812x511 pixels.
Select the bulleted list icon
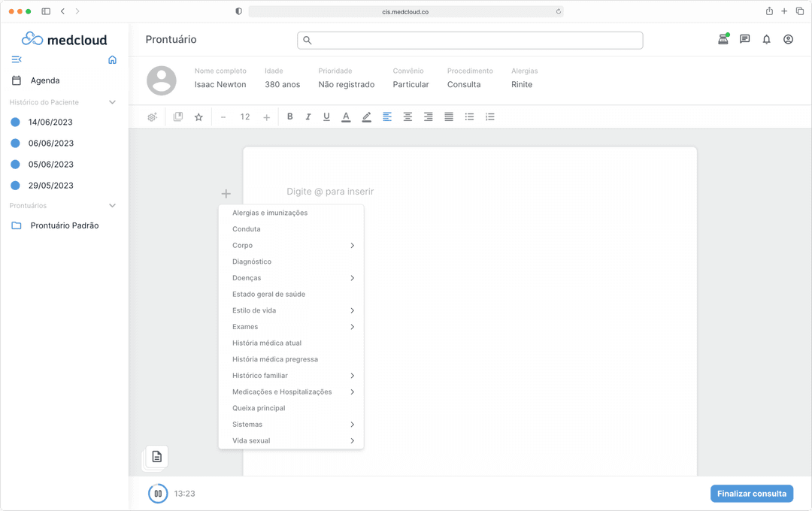469,116
